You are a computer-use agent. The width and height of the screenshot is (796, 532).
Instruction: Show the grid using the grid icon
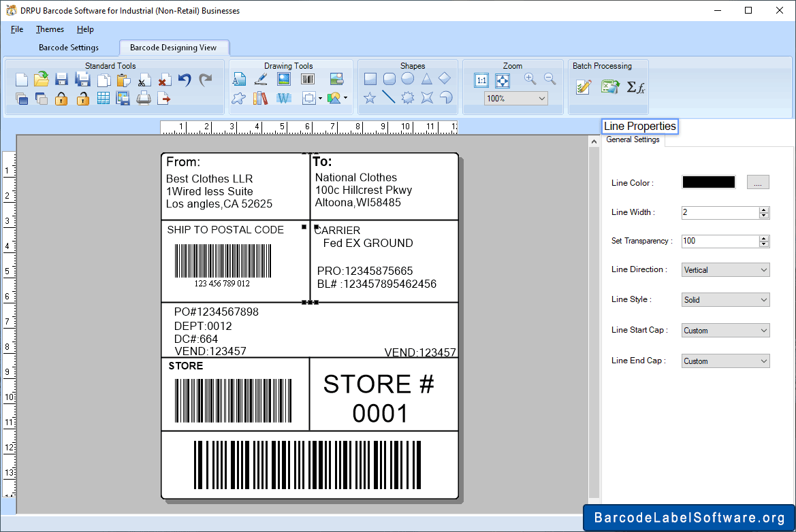(103, 99)
